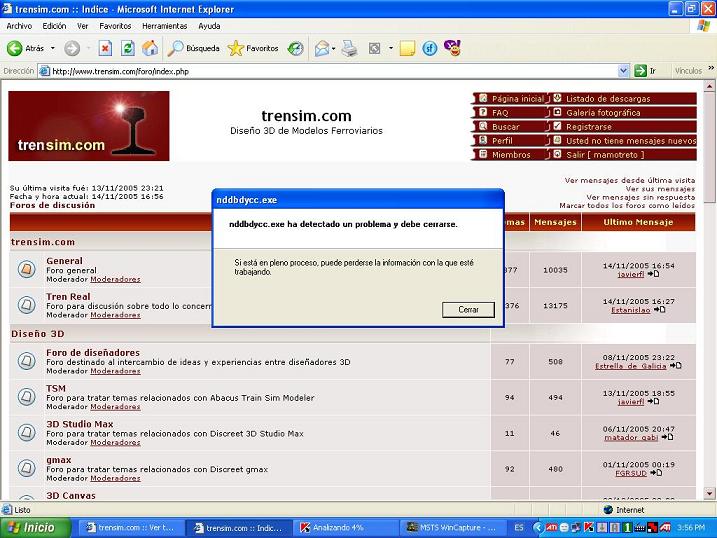This screenshot has width=717, height=538.
Task: Open the Favoritos menu in menu bar
Action: (115, 26)
